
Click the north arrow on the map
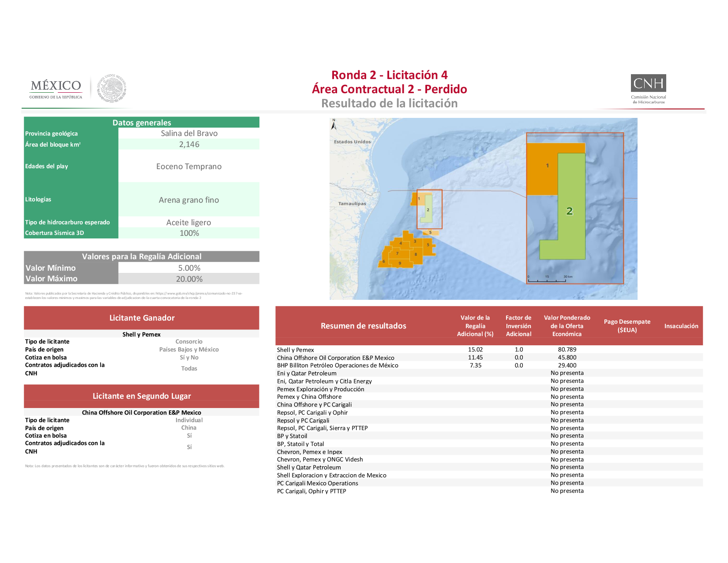click(x=334, y=125)
